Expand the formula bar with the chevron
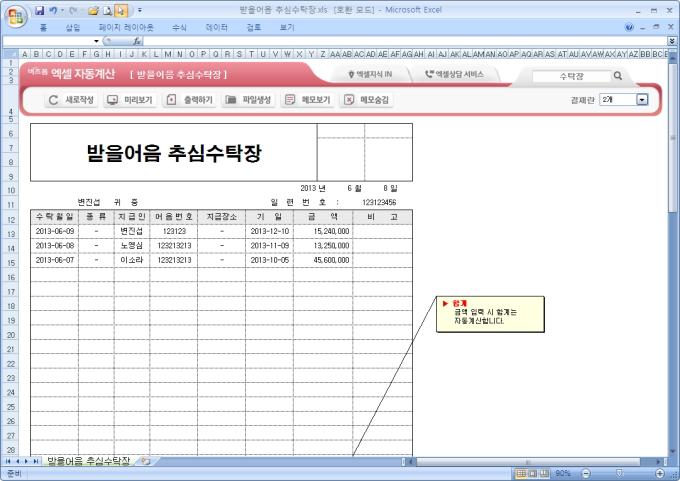Screen dimensions: 680x481 [672, 41]
